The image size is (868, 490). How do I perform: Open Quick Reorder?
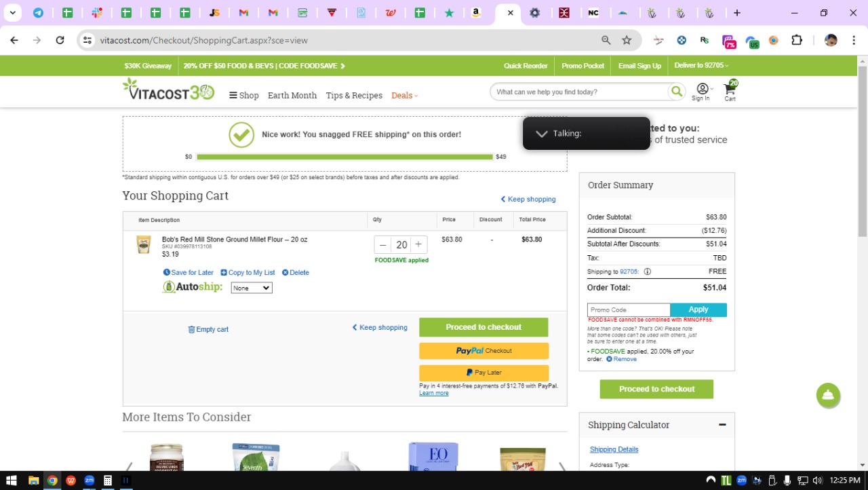click(526, 66)
